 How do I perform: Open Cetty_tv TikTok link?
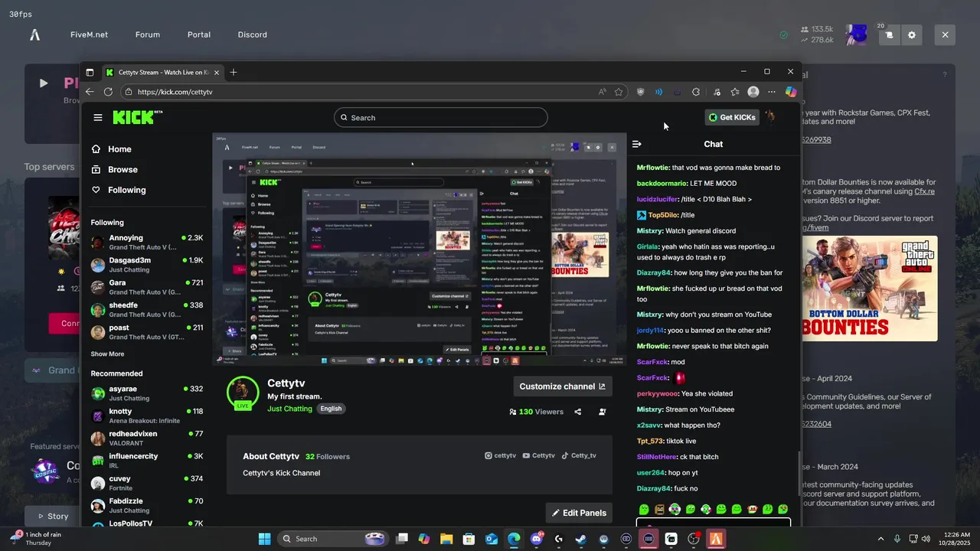579,455
